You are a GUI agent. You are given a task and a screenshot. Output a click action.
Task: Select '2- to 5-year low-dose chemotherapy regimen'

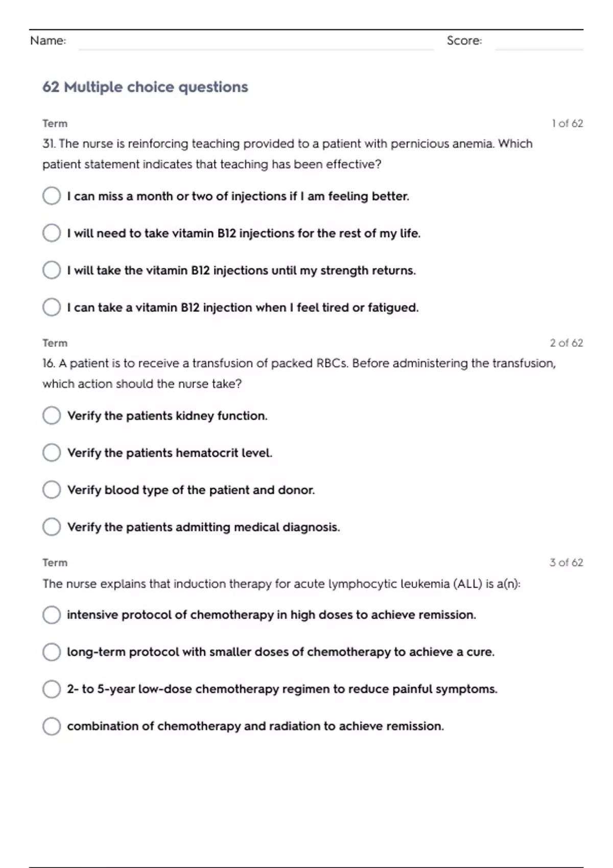tap(52, 689)
